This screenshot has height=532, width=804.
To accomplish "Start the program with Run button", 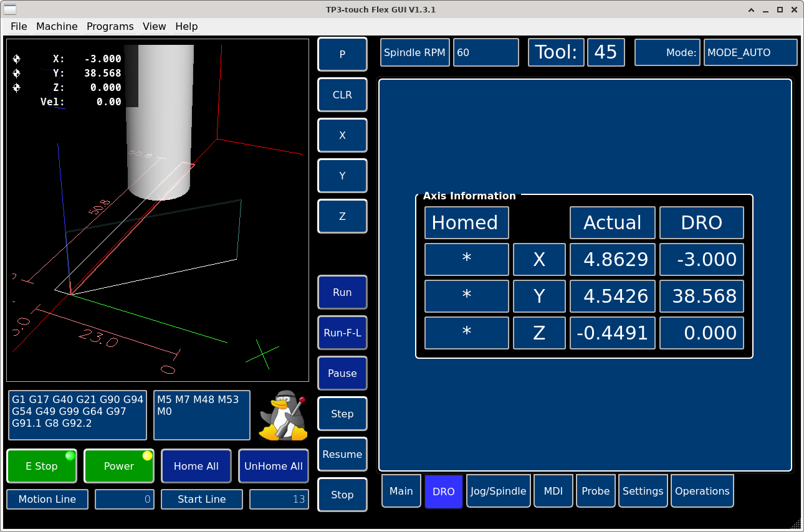I will [x=342, y=292].
